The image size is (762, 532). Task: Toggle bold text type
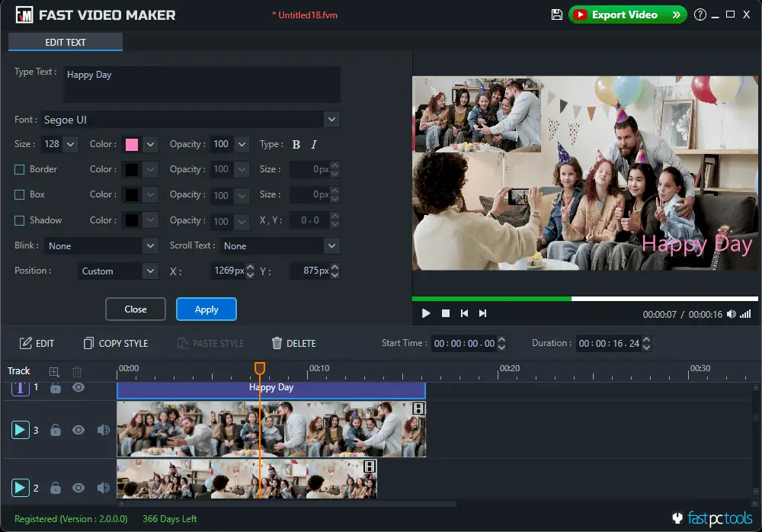[296, 144]
